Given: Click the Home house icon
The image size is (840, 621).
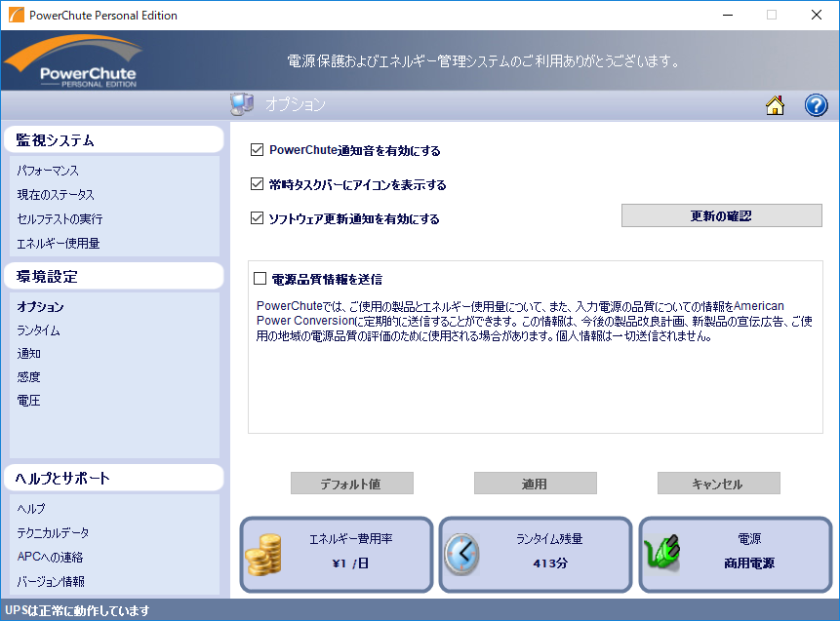Looking at the screenshot, I should (775, 105).
